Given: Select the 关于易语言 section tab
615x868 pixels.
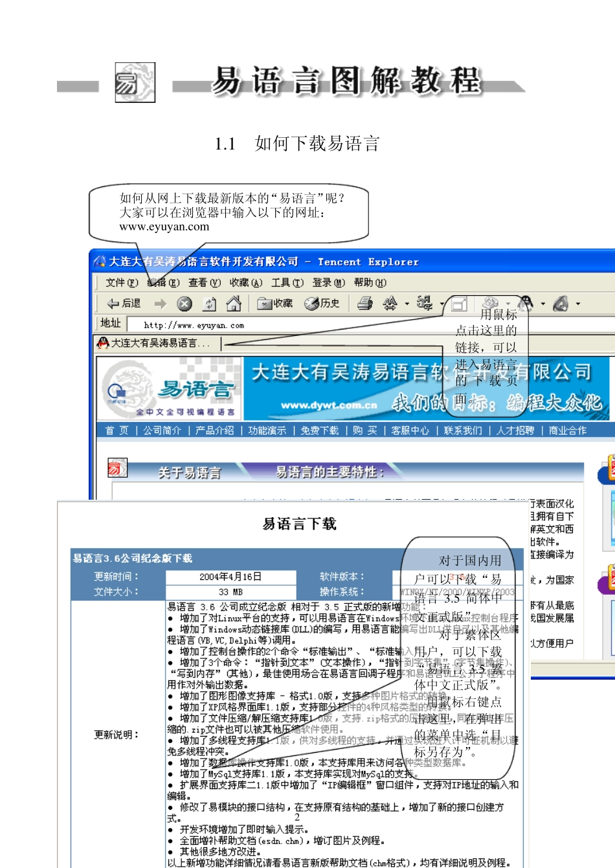Looking at the screenshot, I should (190, 473).
